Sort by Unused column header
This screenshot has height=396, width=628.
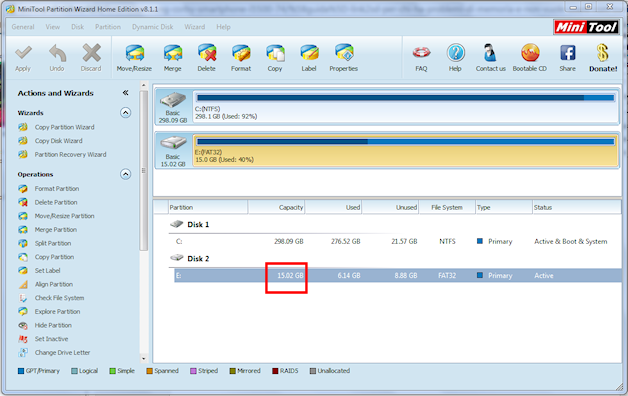(x=390, y=207)
